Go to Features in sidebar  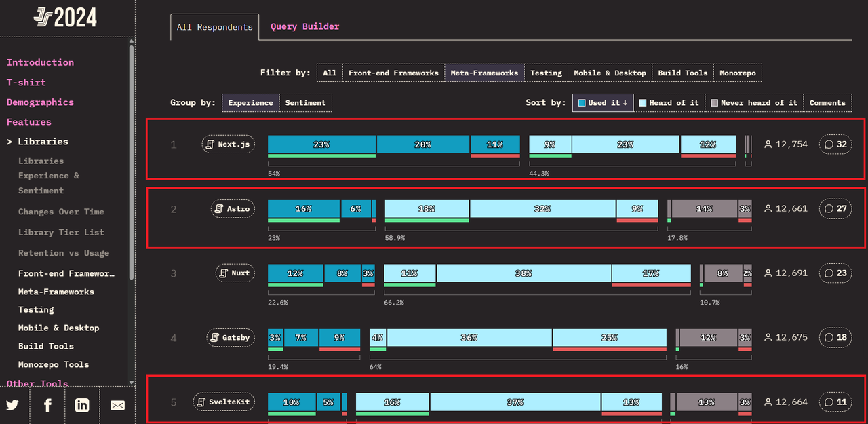coord(29,122)
